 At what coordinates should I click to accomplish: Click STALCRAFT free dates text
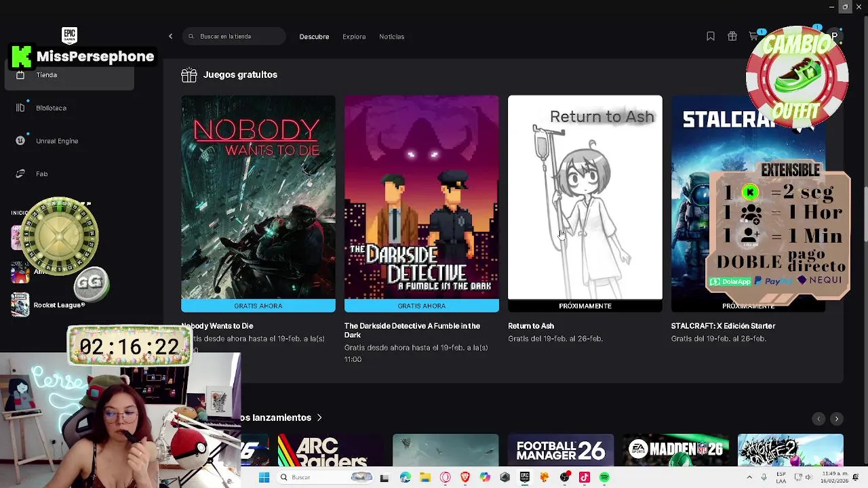(719, 339)
